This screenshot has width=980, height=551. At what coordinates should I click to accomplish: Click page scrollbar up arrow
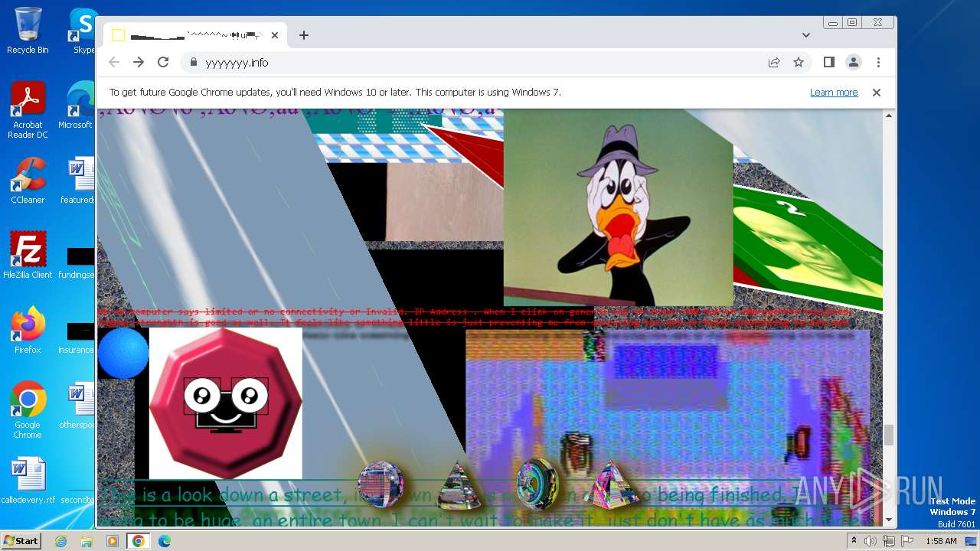pos(889,116)
